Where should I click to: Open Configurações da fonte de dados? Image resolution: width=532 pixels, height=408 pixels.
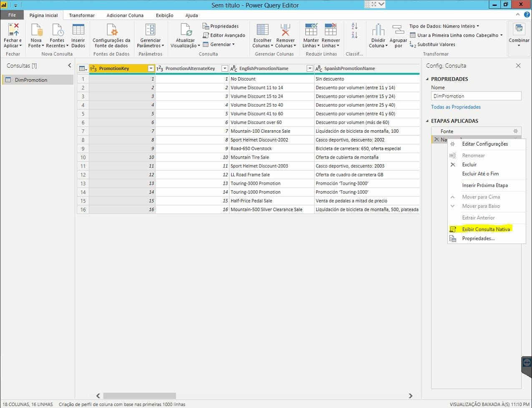tap(111, 30)
